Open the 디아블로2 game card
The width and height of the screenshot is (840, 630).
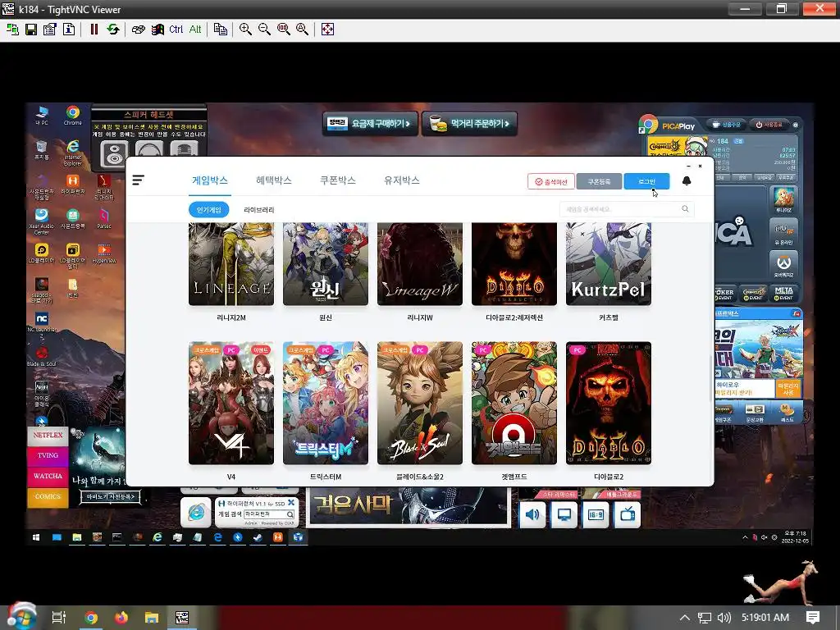(609, 403)
